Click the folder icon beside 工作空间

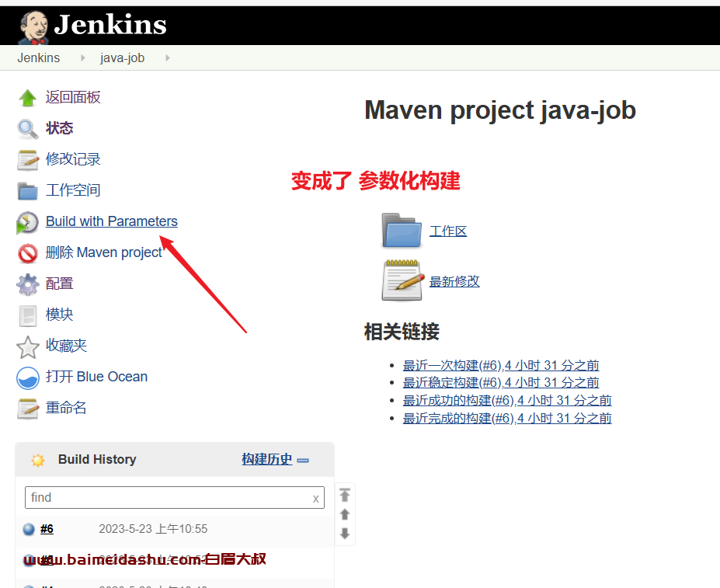[27, 191]
